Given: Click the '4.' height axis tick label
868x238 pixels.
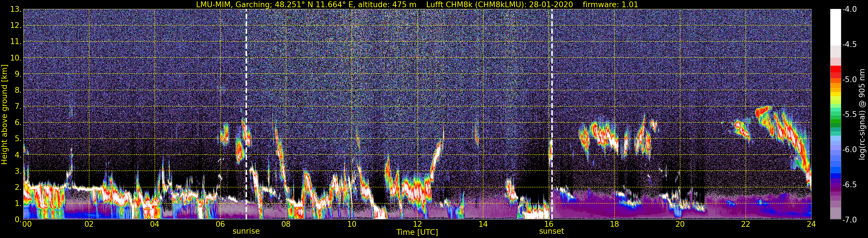Looking at the screenshot, I should [18, 155].
